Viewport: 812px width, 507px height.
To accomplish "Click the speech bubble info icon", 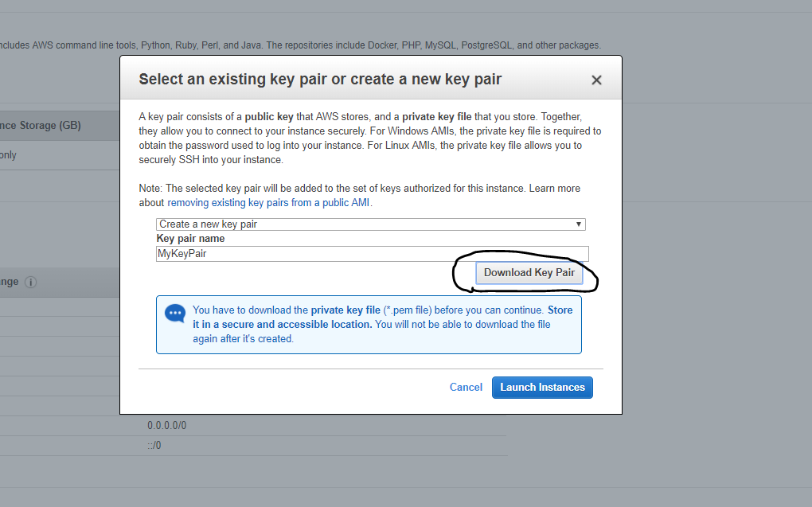I will point(175,314).
